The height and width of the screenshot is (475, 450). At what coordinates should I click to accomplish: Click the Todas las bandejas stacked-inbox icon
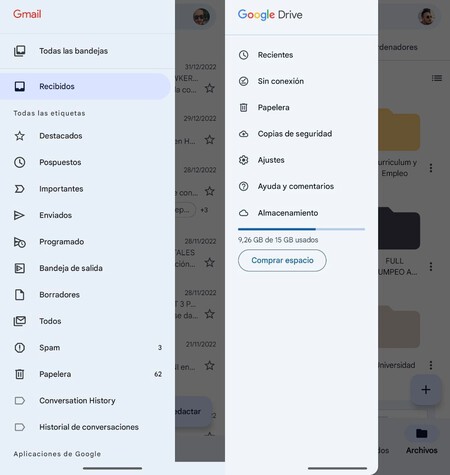[x=20, y=51]
